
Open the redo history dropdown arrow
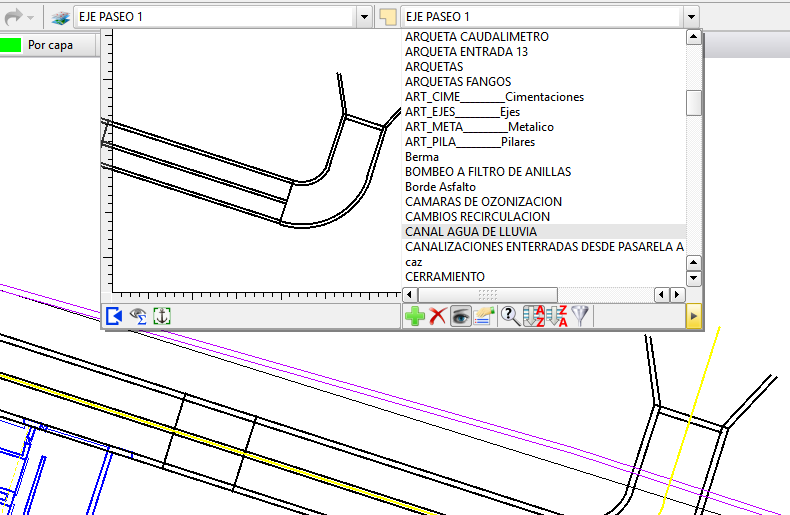pos(31,18)
